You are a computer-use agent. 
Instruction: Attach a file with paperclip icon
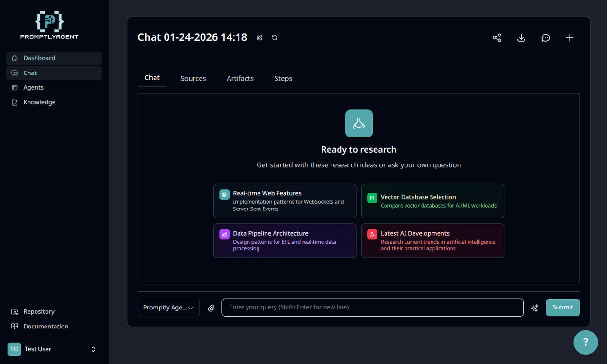point(211,308)
